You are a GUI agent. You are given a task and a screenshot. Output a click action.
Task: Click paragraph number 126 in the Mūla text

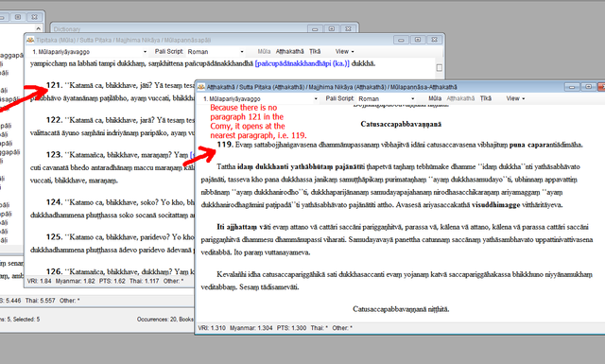(54, 271)
